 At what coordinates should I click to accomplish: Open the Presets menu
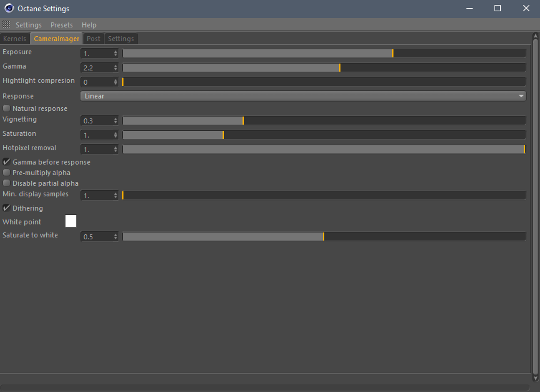(62, 25)
